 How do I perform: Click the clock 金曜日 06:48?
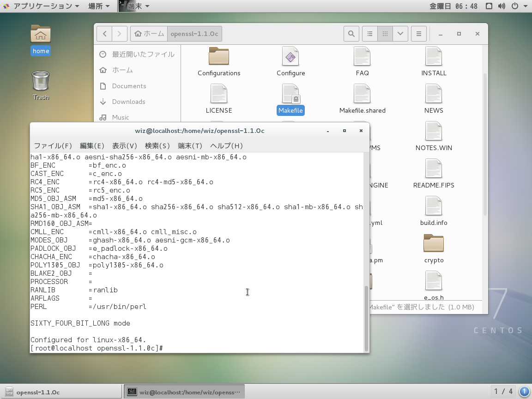pos(453,6)
